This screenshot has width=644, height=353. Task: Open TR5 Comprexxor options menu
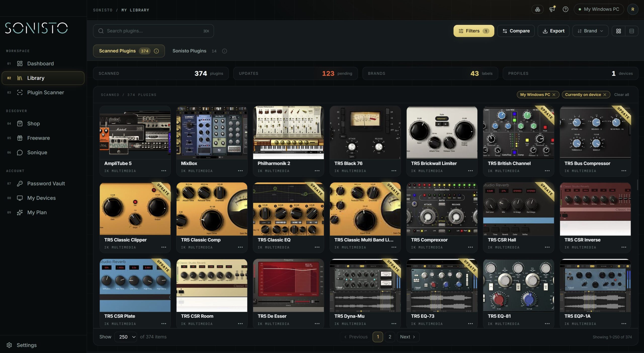(x=470, y=247)
